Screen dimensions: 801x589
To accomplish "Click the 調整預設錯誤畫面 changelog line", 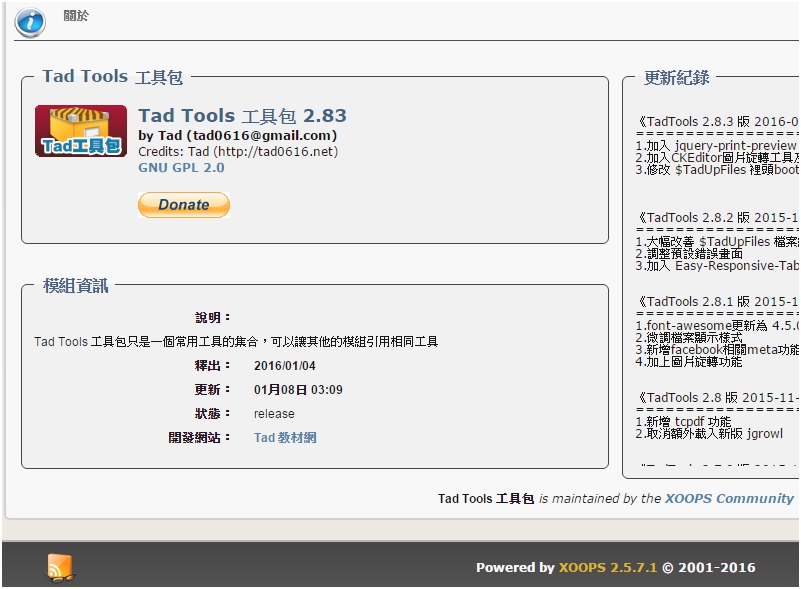I will [x=689, y=253].
